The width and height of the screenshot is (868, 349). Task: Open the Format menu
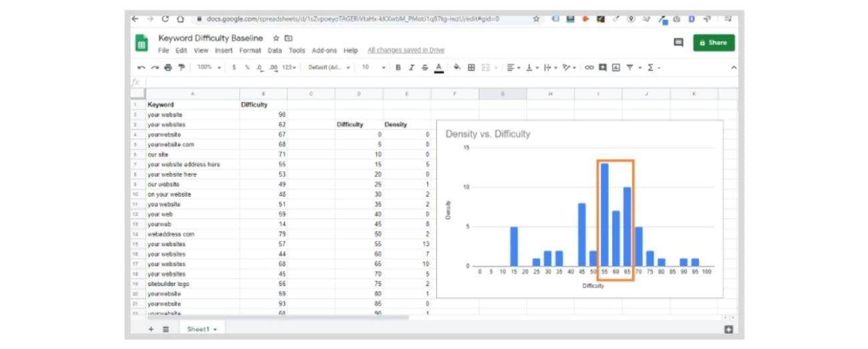250,51
